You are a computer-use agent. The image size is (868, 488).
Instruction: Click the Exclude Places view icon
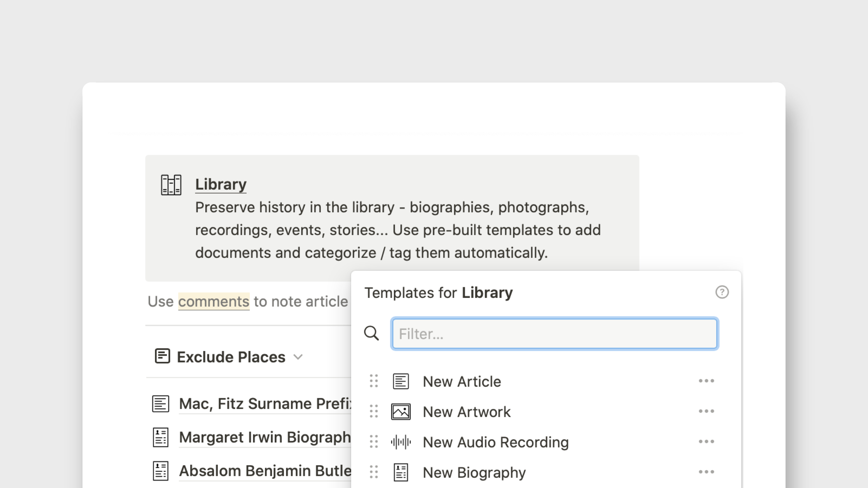tap(163, 356)
